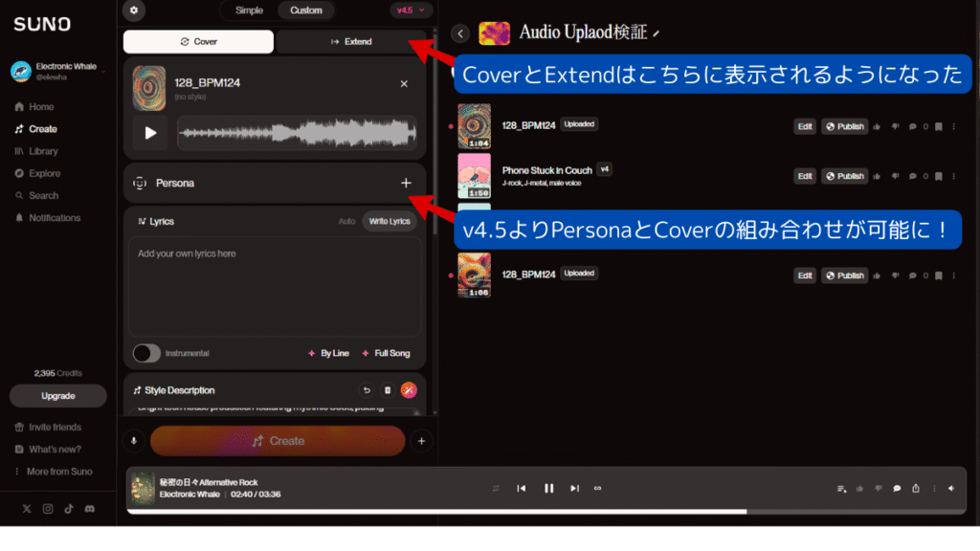
Task: Select Write Lyrics mode
Action: [390, 221]
